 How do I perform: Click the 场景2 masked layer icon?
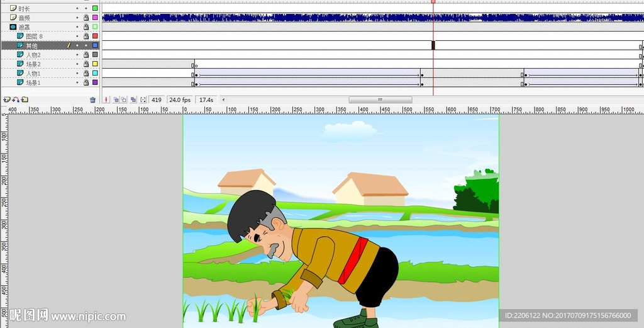pyautogui.click(x=20, y=64)
